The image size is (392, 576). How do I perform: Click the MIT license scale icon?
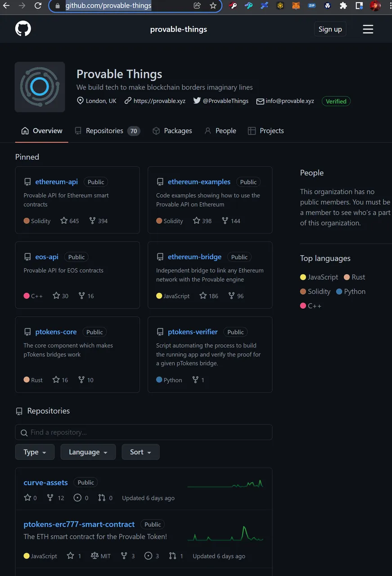tap(95, 556)
